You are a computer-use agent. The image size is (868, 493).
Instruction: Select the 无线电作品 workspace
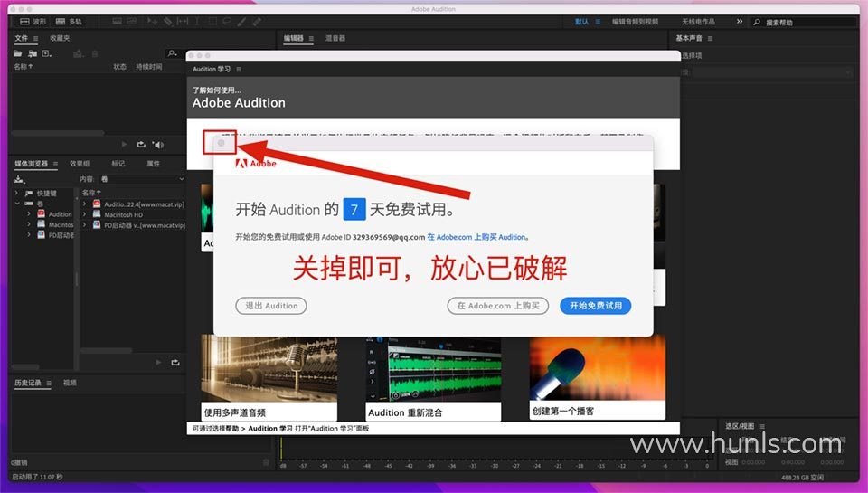pos(698,22)
